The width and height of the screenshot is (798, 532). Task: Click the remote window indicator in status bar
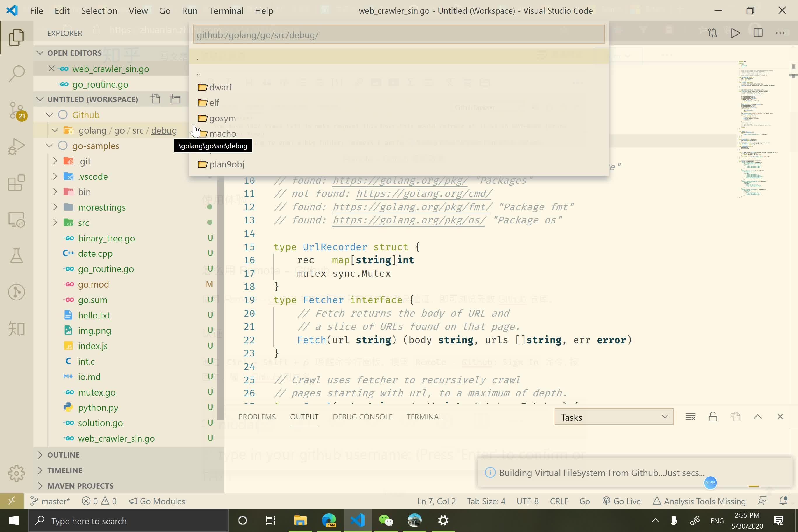12,501
